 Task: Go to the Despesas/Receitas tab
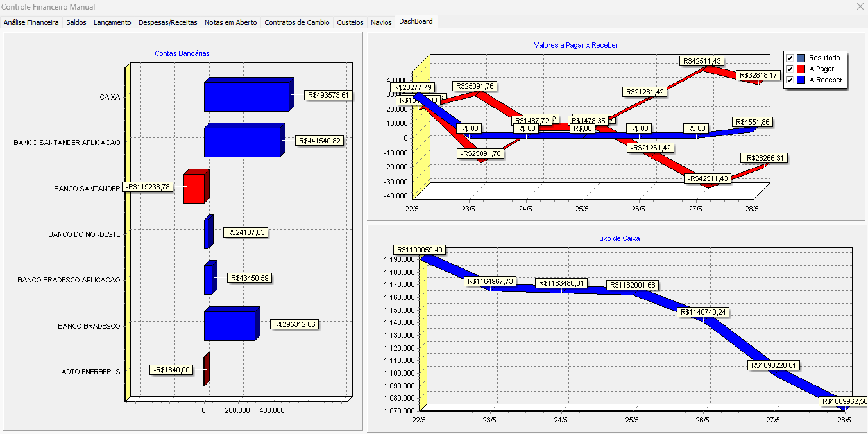click(168, 22)
